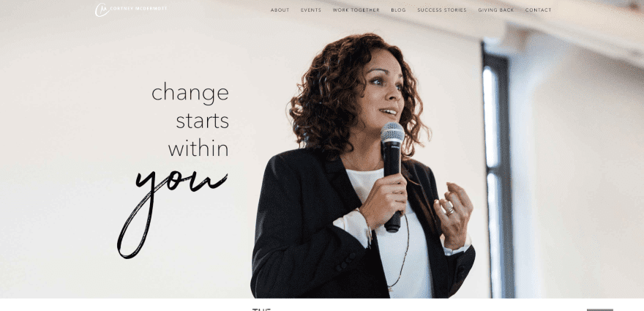Image resolution: width=644 pixels, height=311 pixels.
Task: Click the gray button at page bottom-right
Action: [599, 310]
